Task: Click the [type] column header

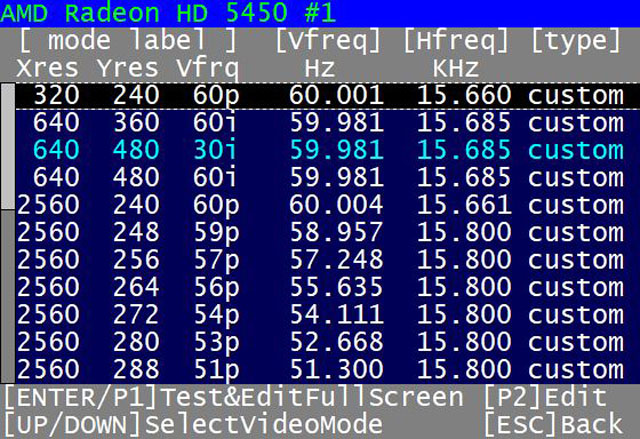Action: (576, 41)
